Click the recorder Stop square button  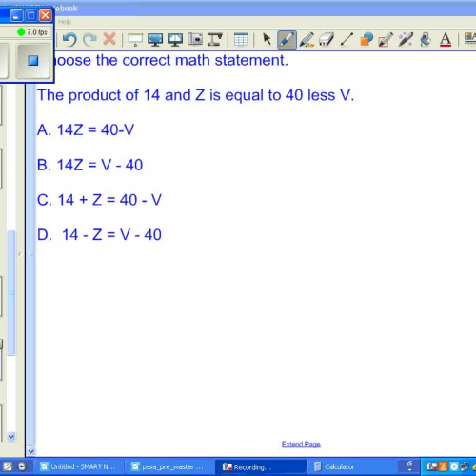tap(33, 61)
